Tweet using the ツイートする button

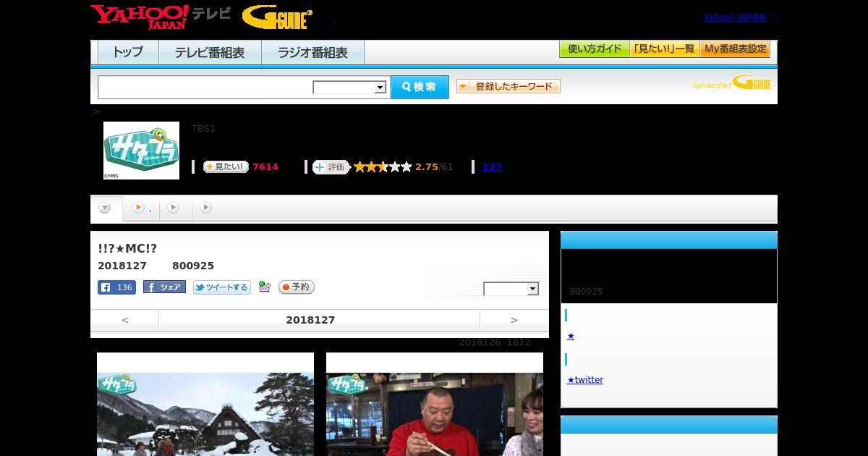221,287
